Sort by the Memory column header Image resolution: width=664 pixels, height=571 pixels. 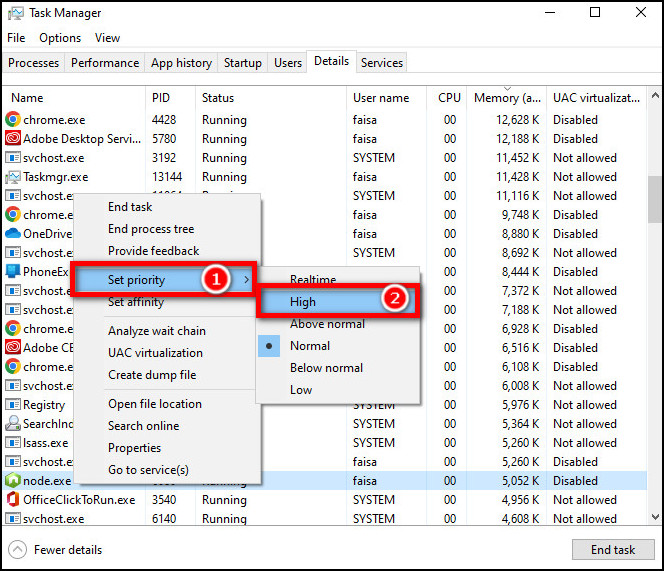click(507, 98)
